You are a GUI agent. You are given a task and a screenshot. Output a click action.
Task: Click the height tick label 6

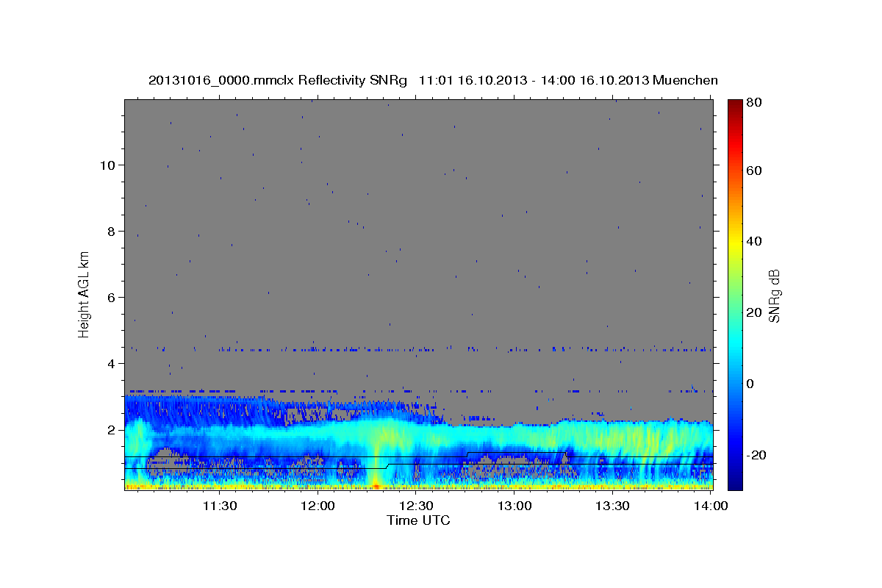pos(110,297)
